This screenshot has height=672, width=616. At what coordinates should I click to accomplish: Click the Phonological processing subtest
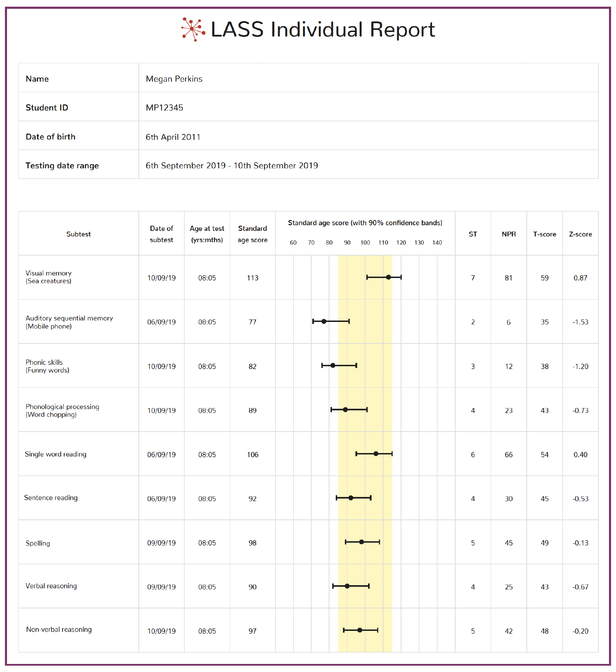click(x=62, y=410)
